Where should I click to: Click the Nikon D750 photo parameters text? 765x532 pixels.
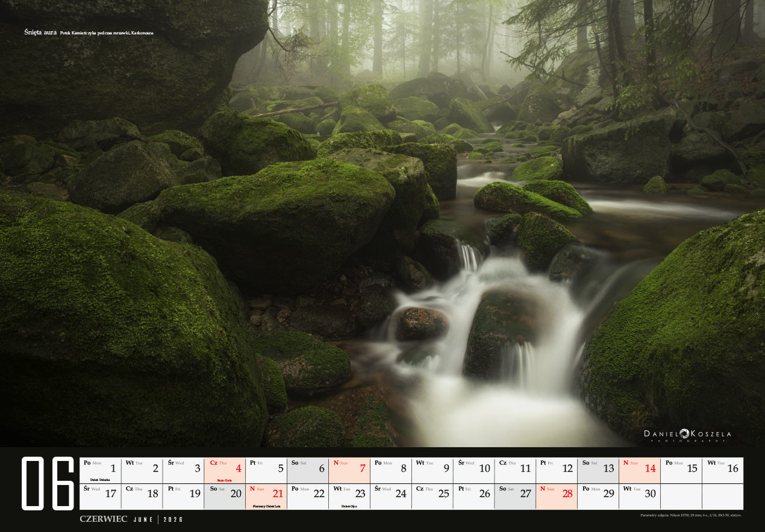[691, 515]
